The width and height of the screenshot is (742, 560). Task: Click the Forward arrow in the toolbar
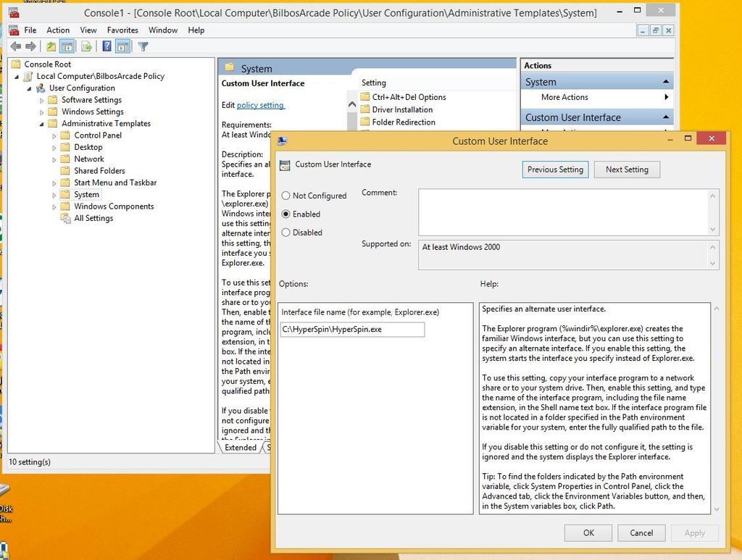point(30,46)
